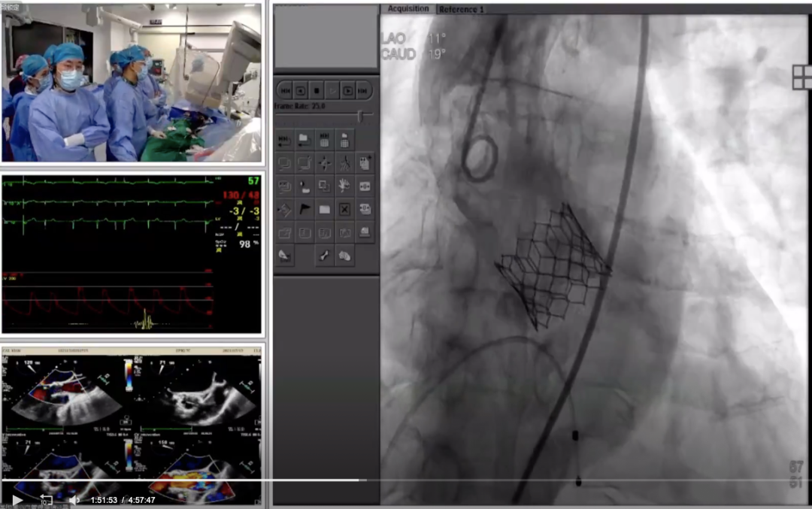The image size is (812, 509).
Task: Step back one frame in cine controls
Action: pos(300,90)
